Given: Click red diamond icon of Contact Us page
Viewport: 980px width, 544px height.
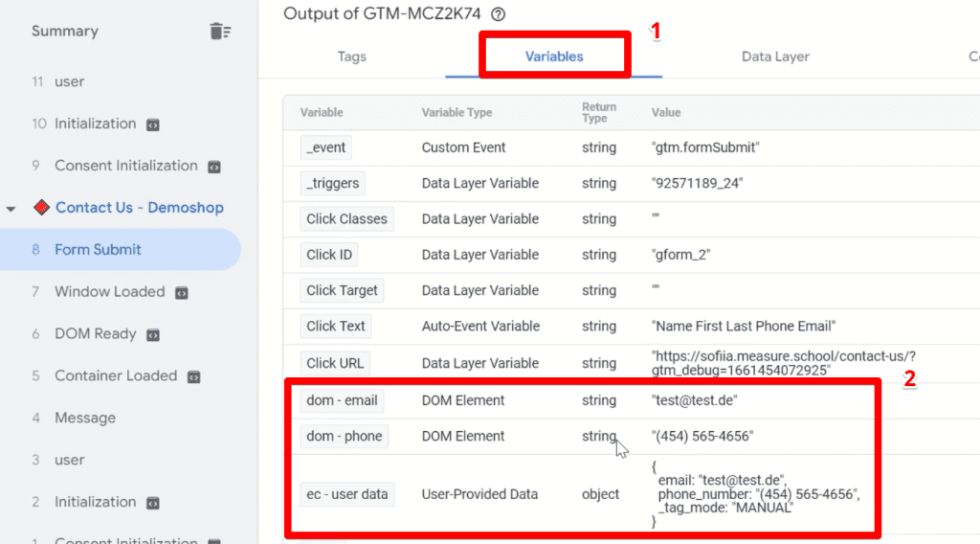Looking at the screenshot, I should [x=41, y=208].
